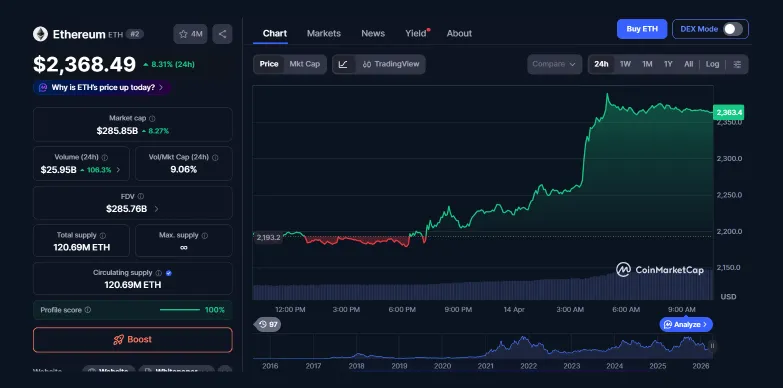Select the 1W time range

(x=625, y=64)
